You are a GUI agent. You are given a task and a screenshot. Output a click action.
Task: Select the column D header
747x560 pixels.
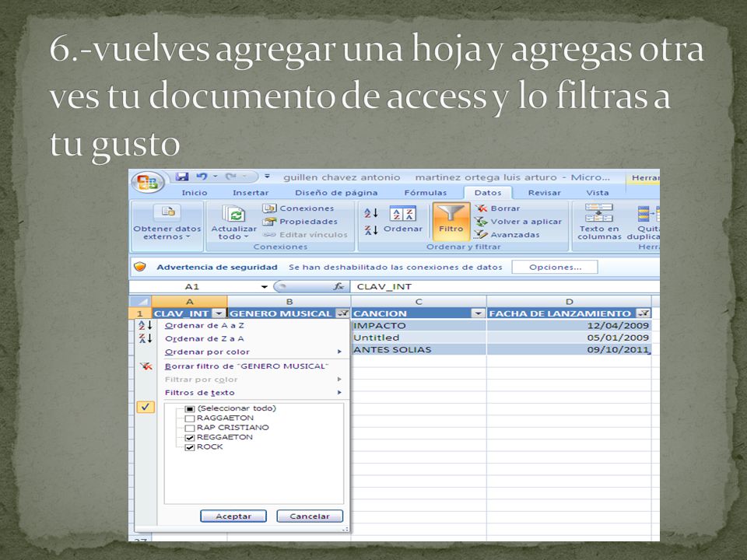pyautogui.click(x=569, y=302)
